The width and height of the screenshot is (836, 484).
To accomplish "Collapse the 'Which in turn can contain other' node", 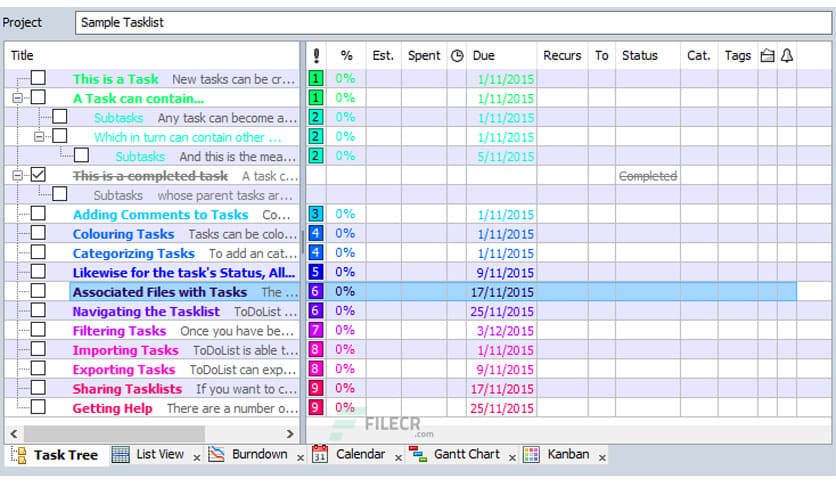I will tap(39, 137).
